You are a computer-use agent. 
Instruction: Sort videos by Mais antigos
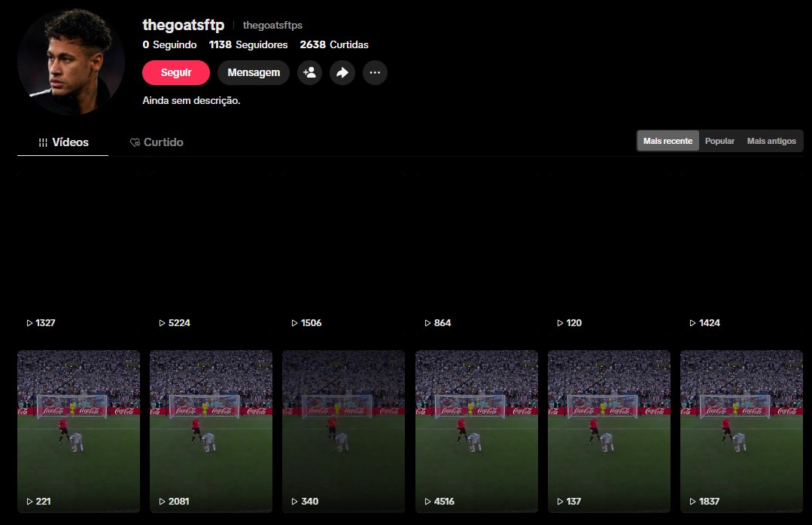click(x=771, y=141)
